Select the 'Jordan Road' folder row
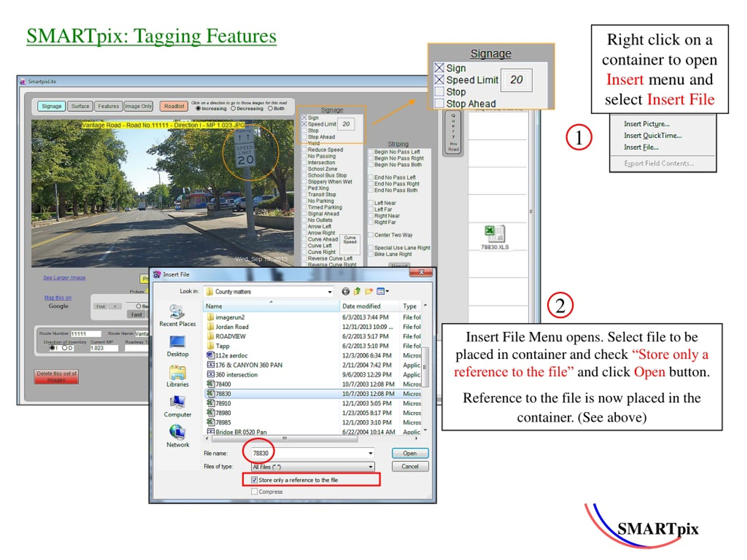Image resolution: width=747 pixels, height=560 pixels. 313,327
